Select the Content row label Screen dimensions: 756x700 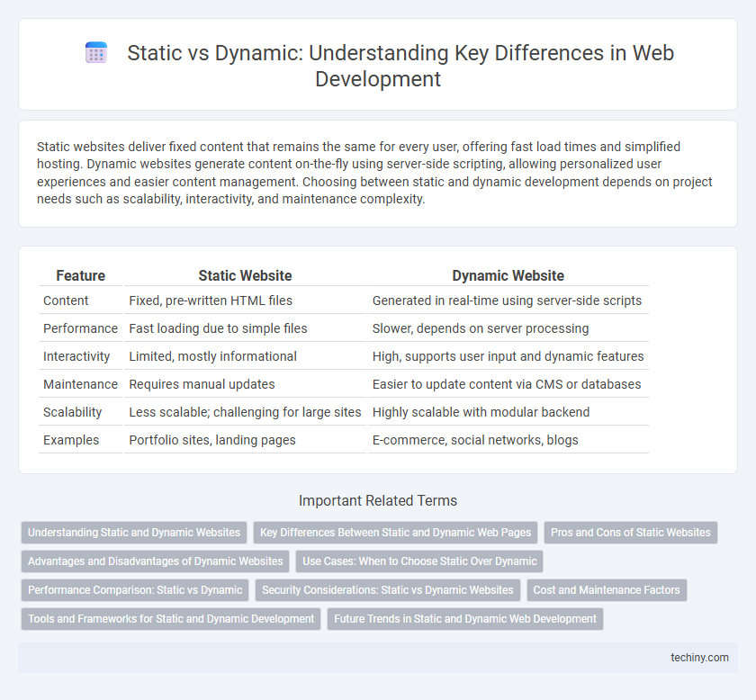click(x=66, y=301)
